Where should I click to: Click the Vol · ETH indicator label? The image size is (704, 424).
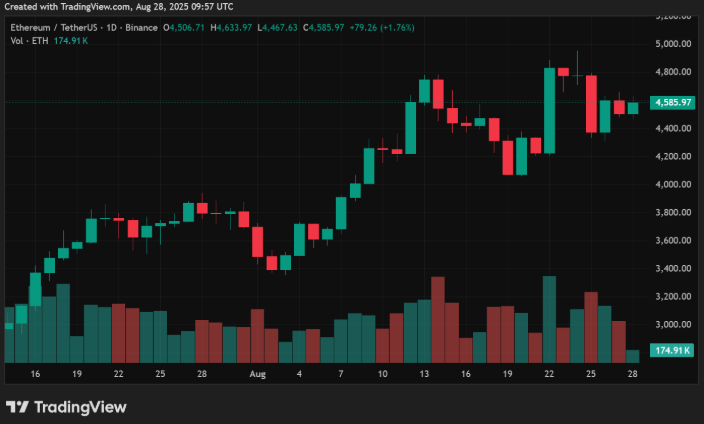(x=30, y=41)
